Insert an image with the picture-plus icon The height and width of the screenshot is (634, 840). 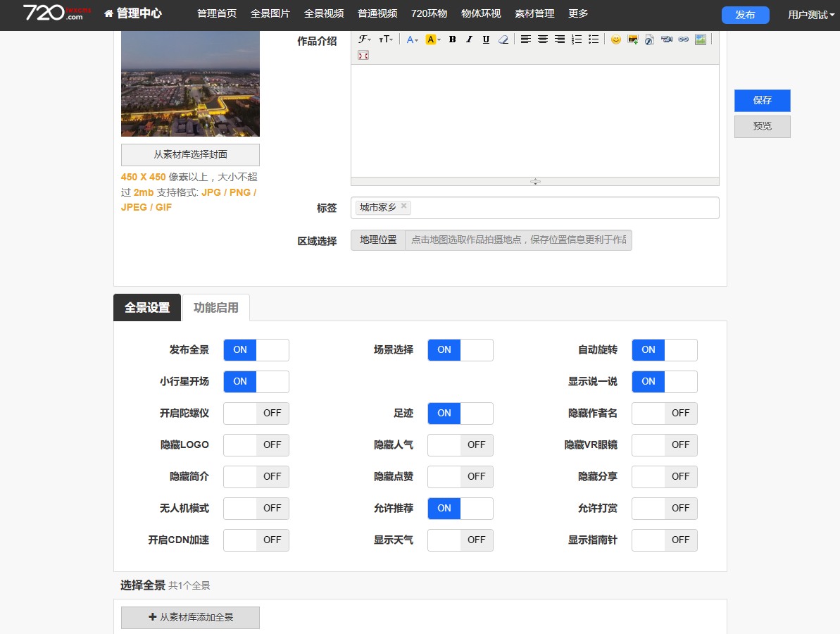point(633,39)
